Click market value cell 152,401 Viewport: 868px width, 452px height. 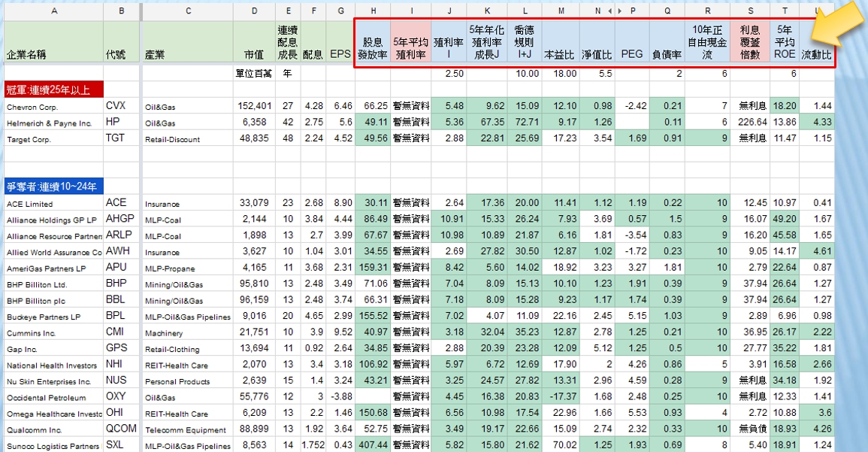click(254, 106)
